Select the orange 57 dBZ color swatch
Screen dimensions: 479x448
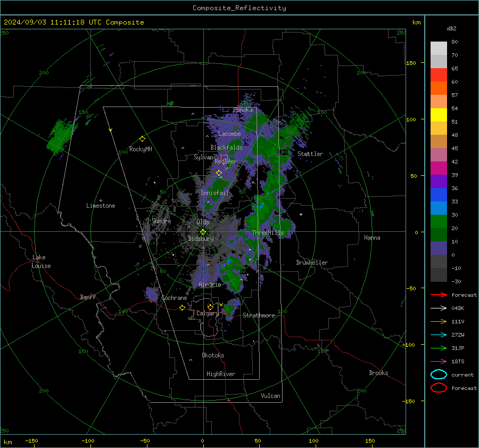tap(439, 88)
